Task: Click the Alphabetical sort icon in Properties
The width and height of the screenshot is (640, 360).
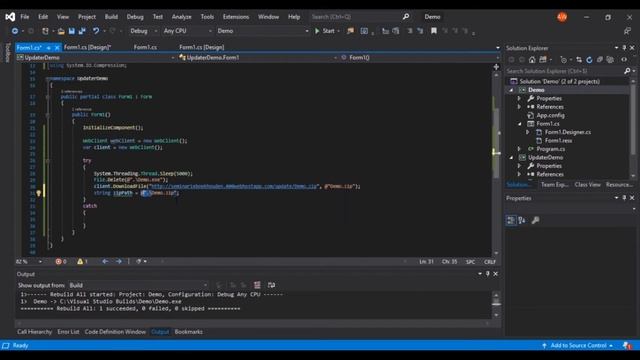Action: [522, 220]
